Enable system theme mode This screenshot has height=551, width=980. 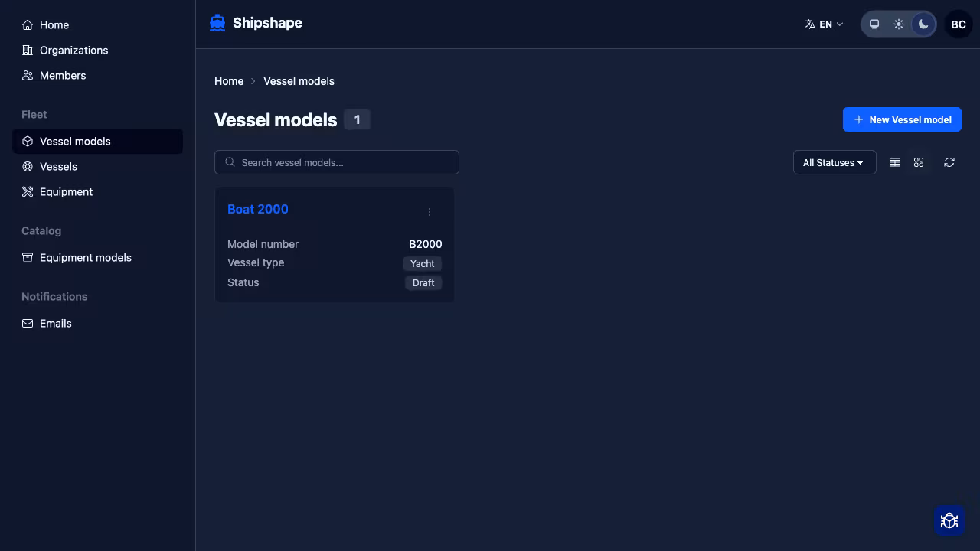(x=874, y=24)
